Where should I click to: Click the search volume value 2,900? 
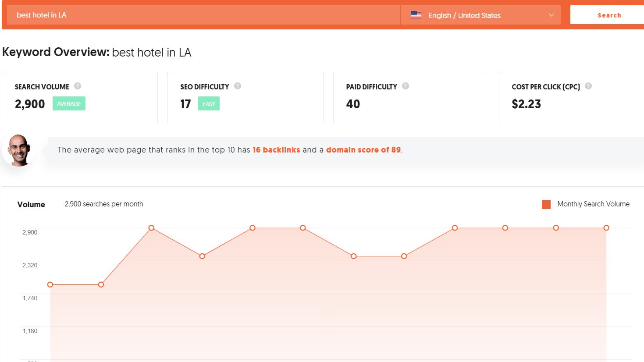tap(30, 104)
